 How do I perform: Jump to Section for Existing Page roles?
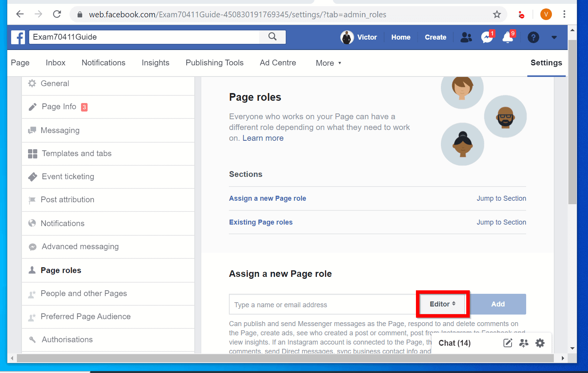click(501, 222)
